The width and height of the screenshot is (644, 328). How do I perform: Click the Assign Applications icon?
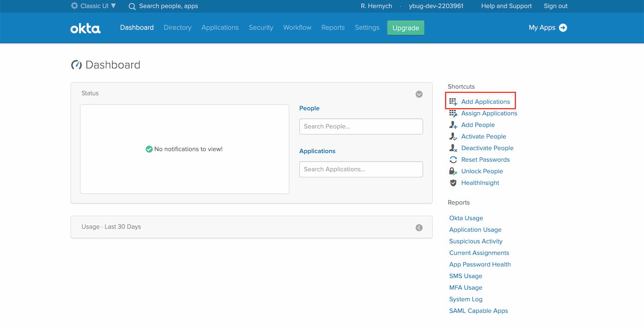click(453, 113)
